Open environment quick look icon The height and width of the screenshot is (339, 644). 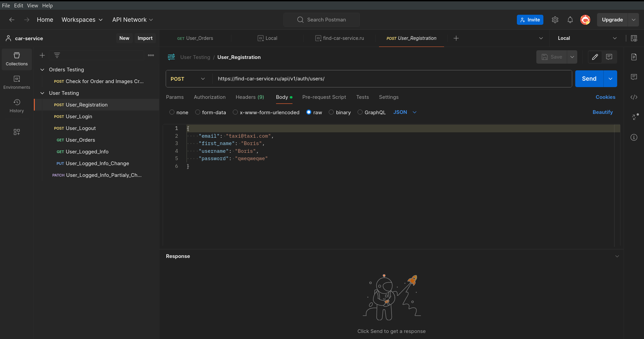point(634,38)
